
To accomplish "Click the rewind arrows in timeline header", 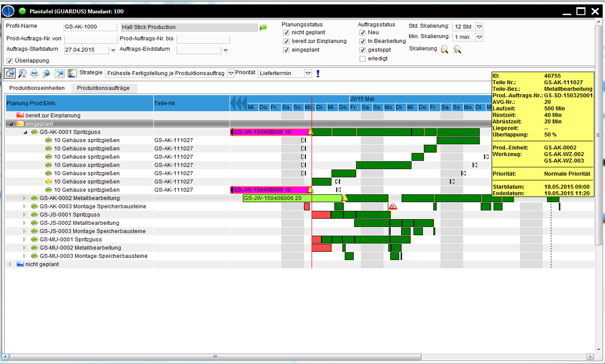I will tap(239, 103).
